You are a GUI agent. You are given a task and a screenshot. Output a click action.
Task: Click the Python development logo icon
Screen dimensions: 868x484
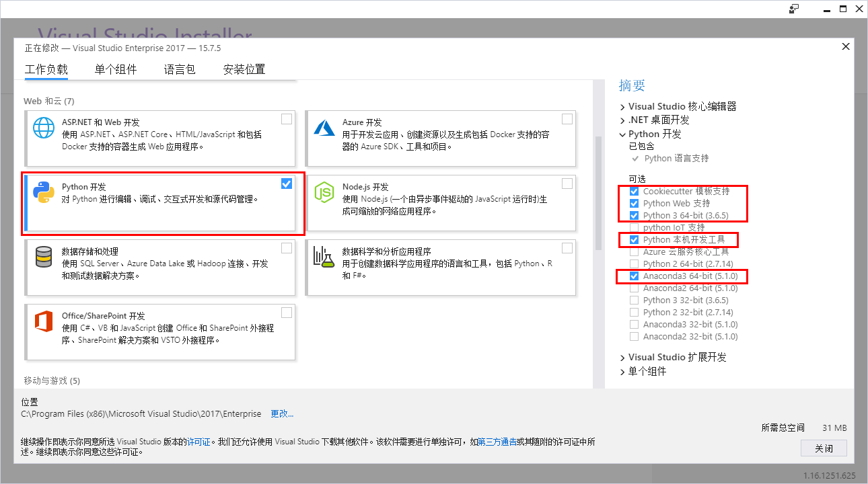pos(44,192)
